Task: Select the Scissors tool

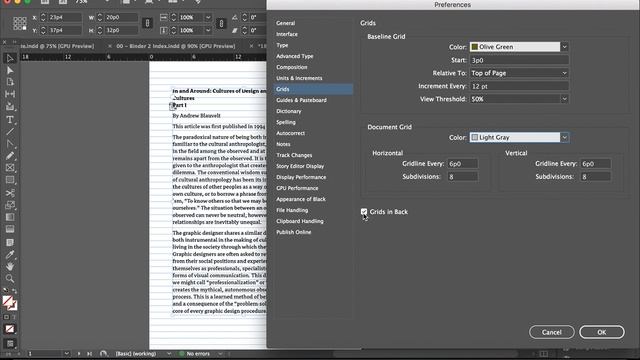Action: click(10, 193)
